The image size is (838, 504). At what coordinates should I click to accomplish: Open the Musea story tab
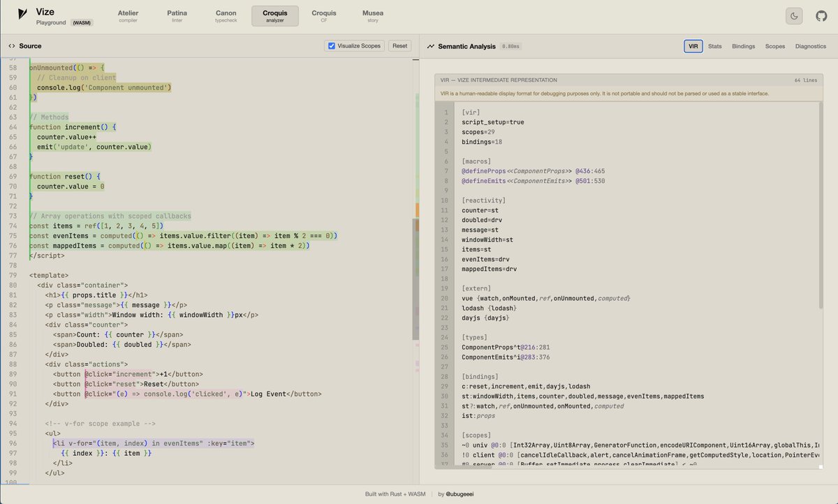point(373,16)
